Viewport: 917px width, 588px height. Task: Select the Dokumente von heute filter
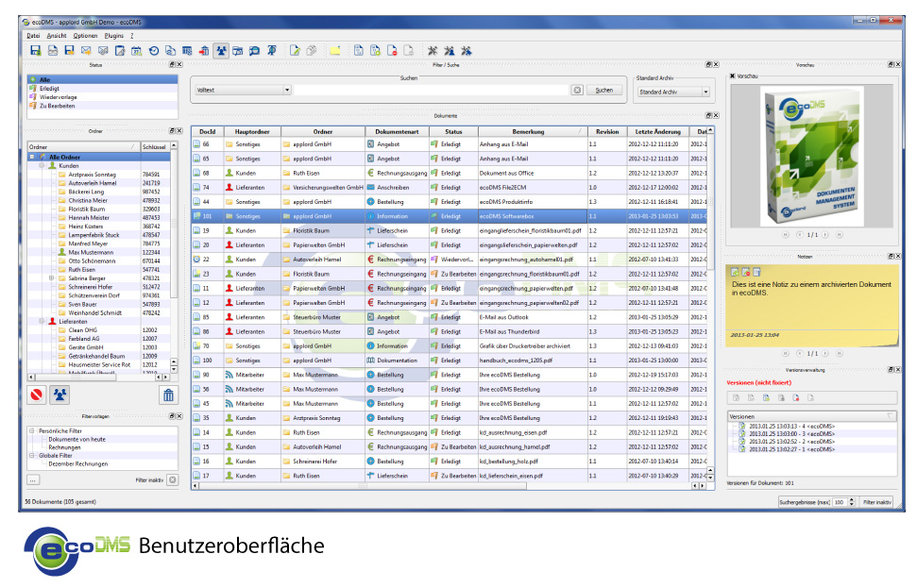pos(76,440)
